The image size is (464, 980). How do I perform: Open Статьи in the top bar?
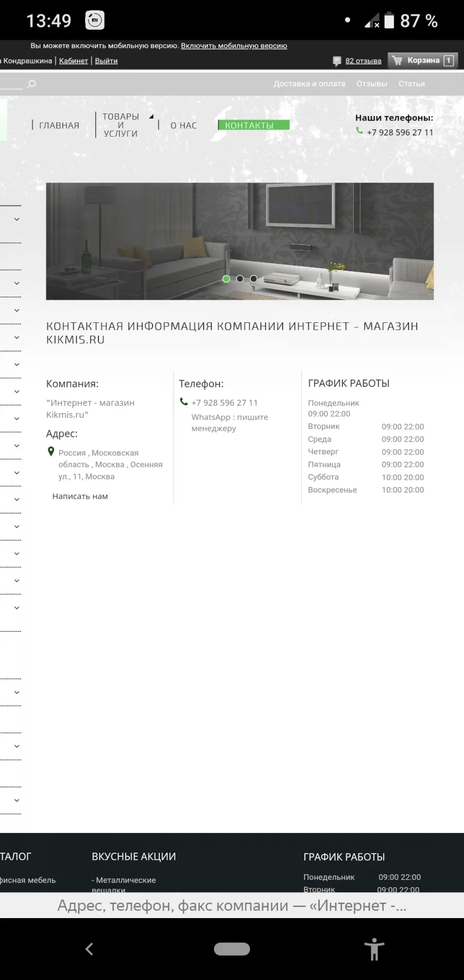pos(411,84)
